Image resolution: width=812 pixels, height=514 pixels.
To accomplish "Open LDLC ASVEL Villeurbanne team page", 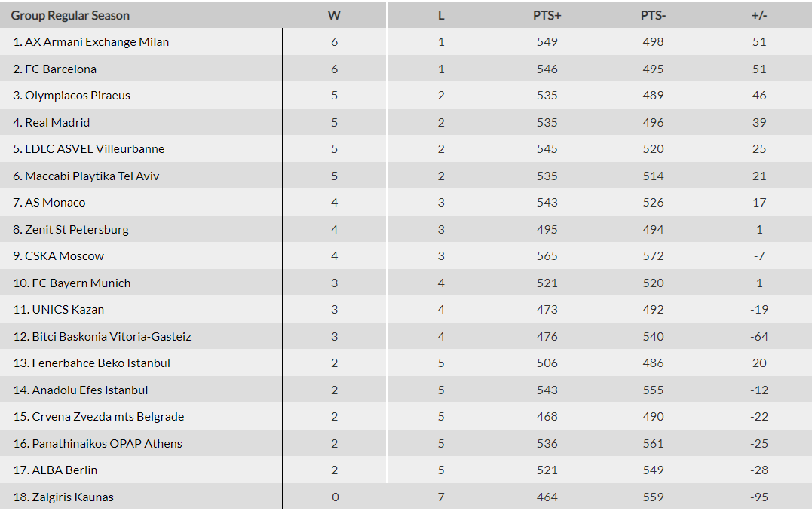I will 94,149.
